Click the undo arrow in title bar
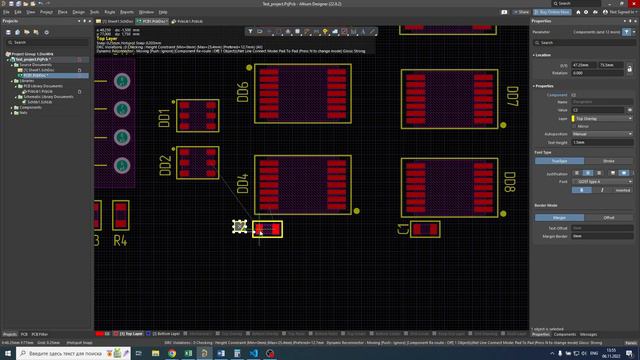Image resolution: width=640 pixels, height=360 pixels. pos(40,4)
